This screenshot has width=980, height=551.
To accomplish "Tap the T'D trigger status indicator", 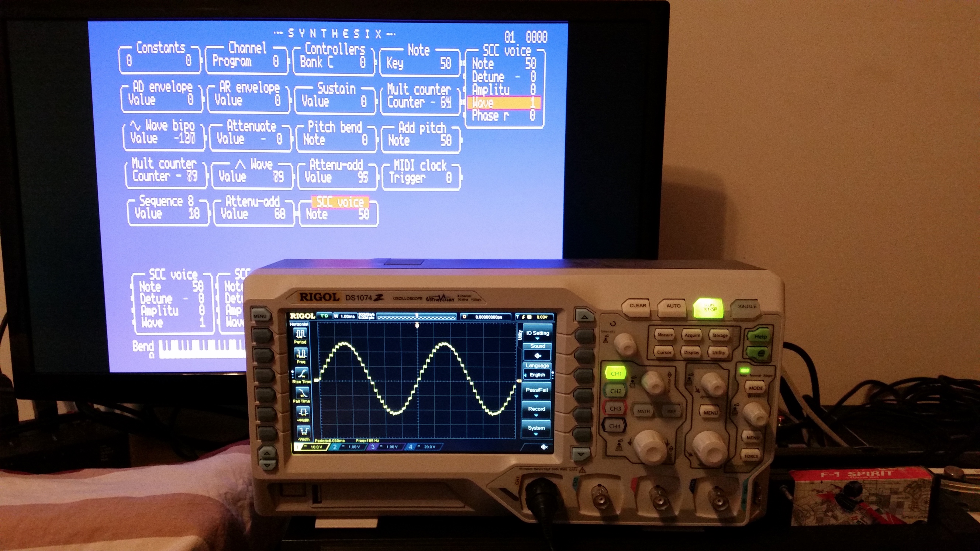I will [324, 316].
